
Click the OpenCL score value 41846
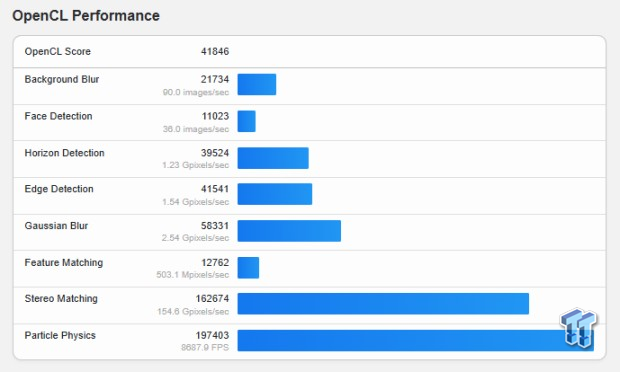(215, 51)
